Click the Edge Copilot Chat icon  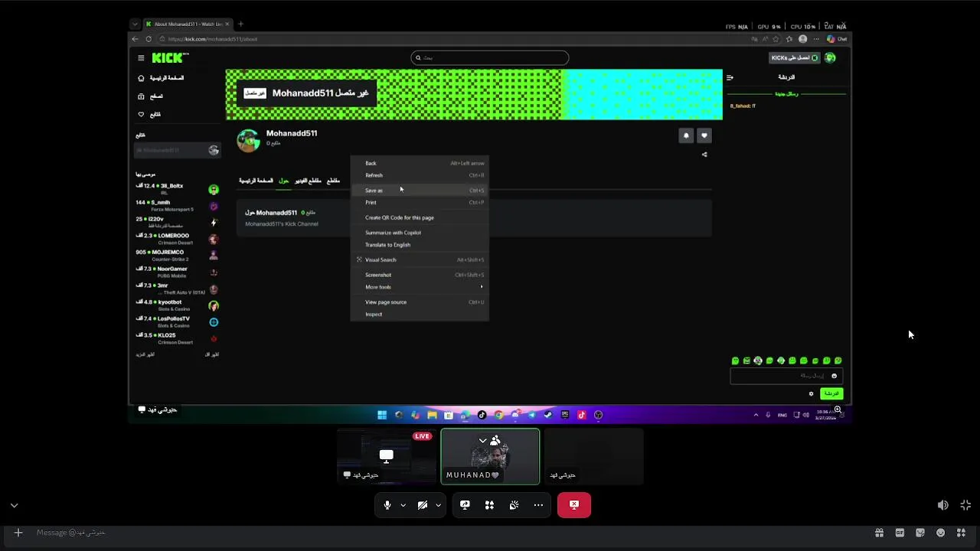pos(836,39)
